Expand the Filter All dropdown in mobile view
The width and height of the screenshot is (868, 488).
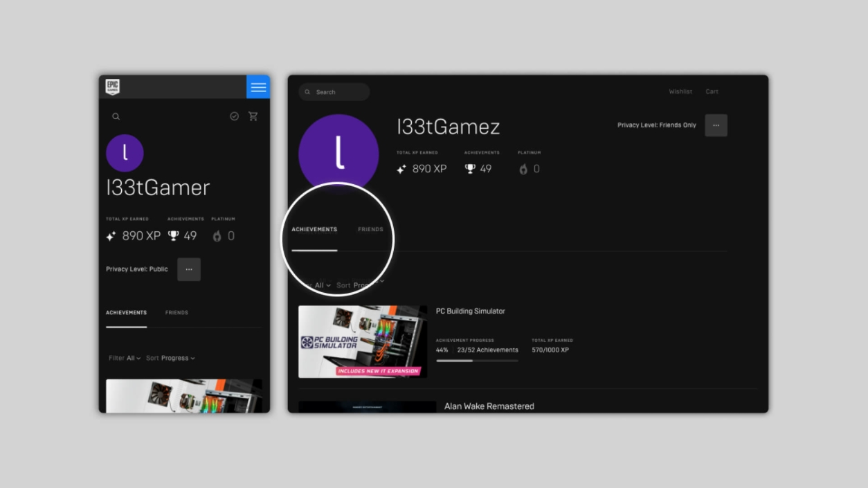click(125, 358)
